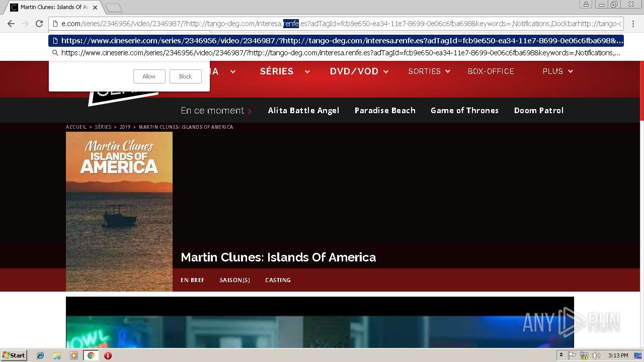The height and width of the screenshot is (362, 644).
Task: Open a new tab
Action: [x=114, y=8]
